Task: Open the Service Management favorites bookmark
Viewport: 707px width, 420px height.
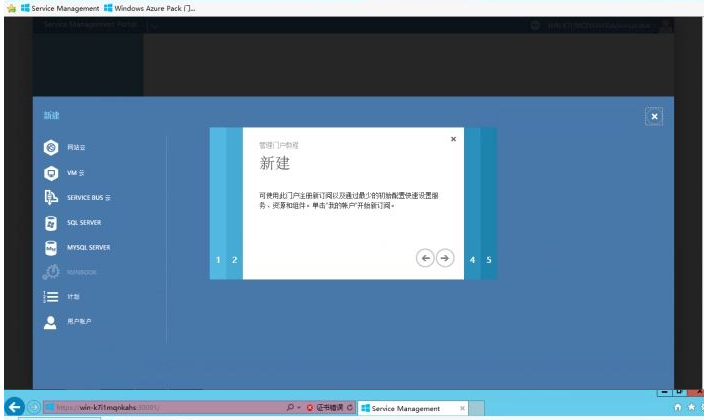Action: (60, 8)
